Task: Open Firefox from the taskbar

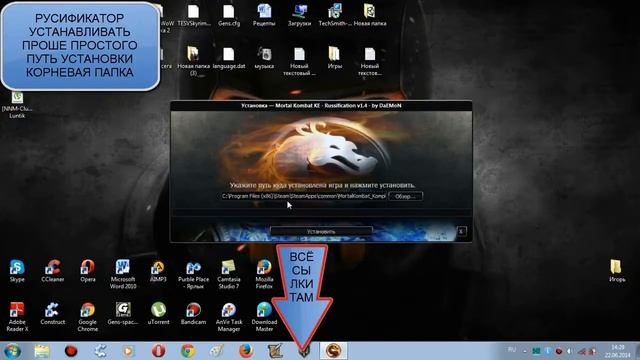Action: pos(246,351)
